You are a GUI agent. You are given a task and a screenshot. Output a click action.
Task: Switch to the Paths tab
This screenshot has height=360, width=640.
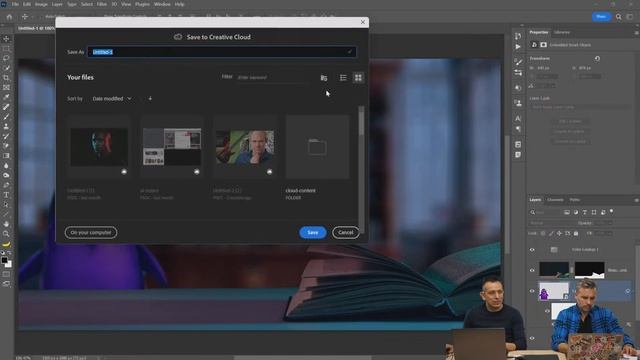tap(575, 200)
